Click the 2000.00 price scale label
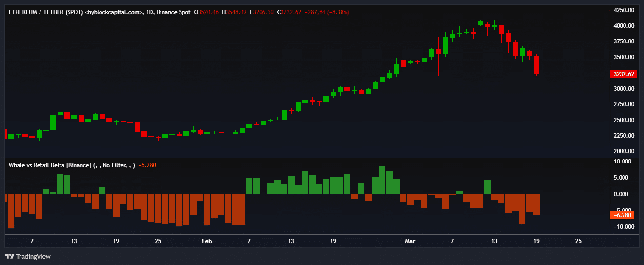Screen dimensions: 644x265 tap(624, 151)
